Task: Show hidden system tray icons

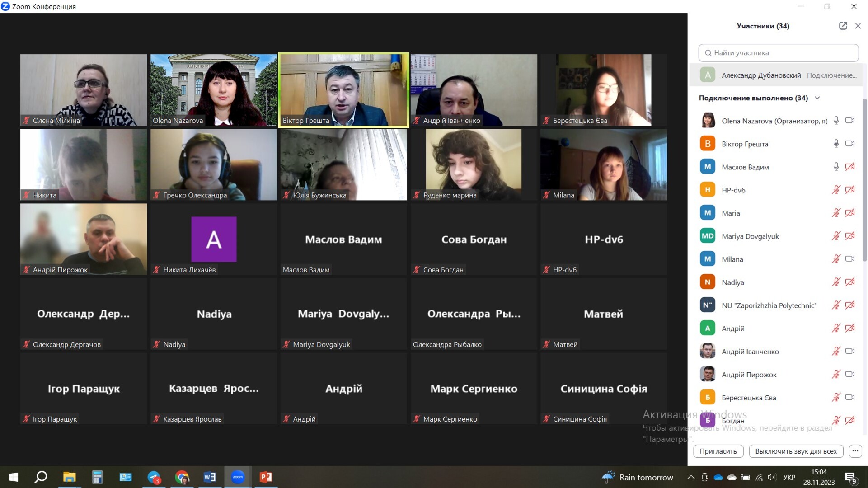Action: point(691,477)
